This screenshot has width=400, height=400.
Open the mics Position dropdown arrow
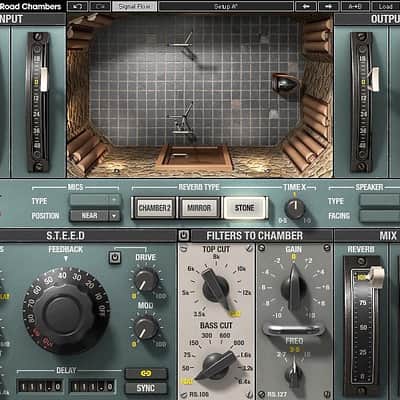tap(114, 216)
